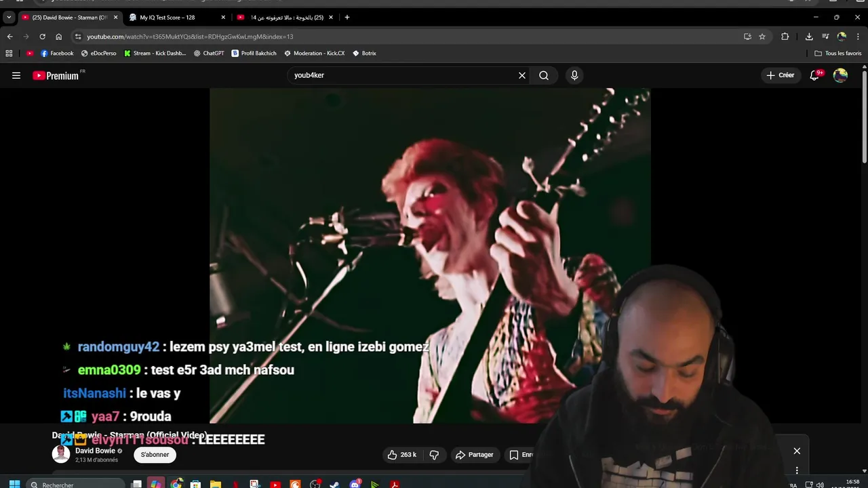Open File Explorer from the taskbar

[x=215, y=484]
